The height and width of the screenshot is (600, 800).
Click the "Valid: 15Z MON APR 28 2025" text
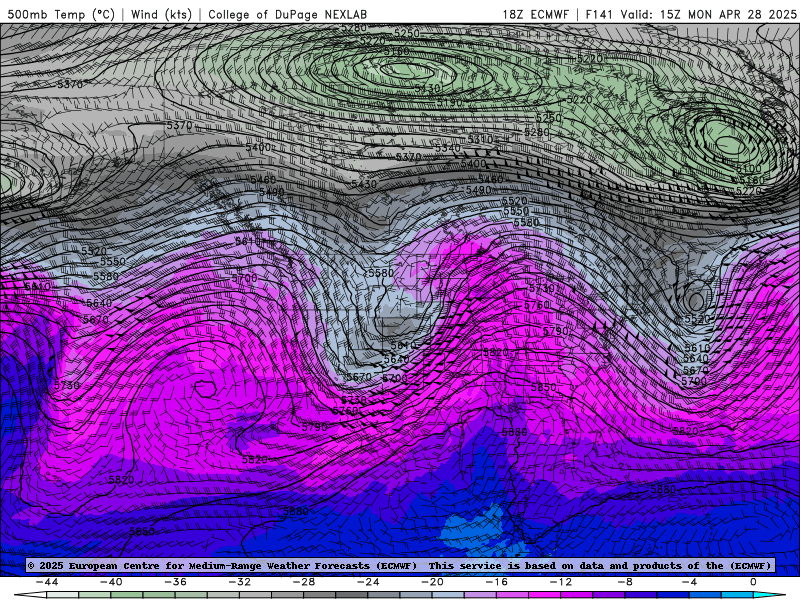click(708, 14)
